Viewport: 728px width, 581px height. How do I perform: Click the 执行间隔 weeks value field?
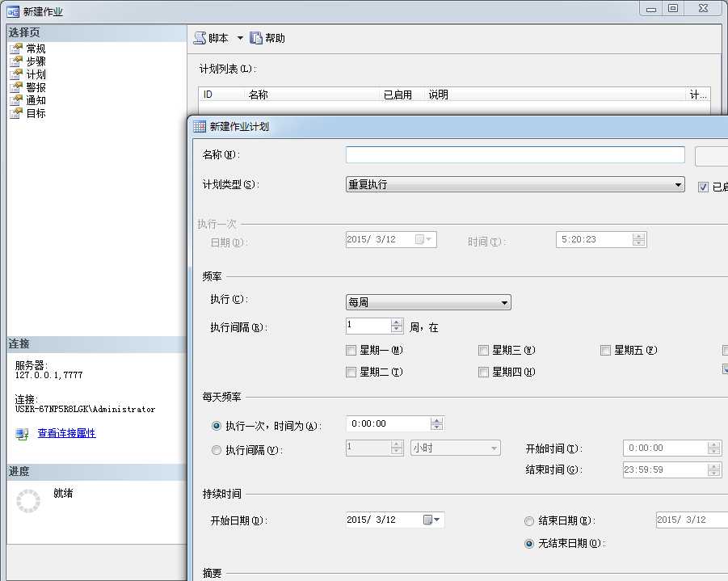tap(368, 326)
